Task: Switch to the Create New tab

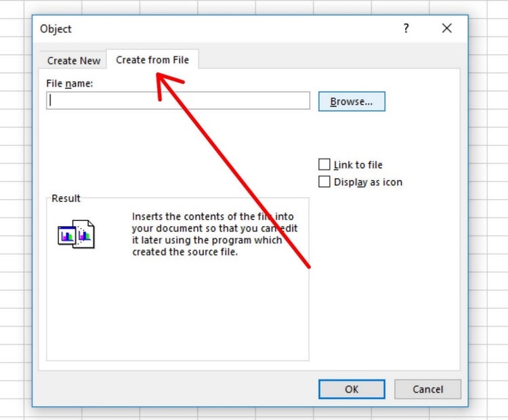Action: coord(74,60)
